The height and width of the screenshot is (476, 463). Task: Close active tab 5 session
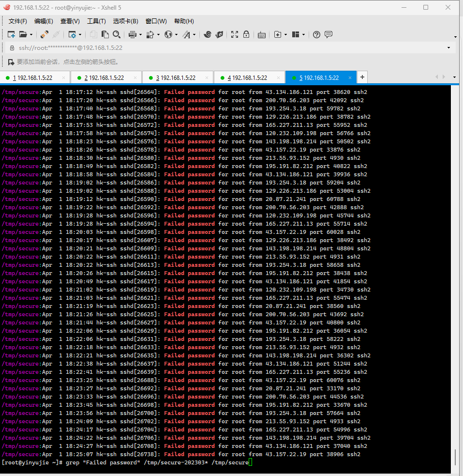click(350, 77)
